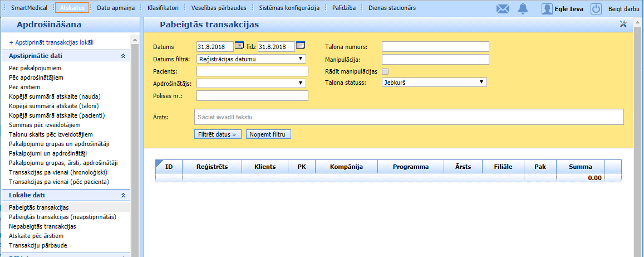Open the tools settings wrench icon
644x257 pixels.
[x=623, y=24]
